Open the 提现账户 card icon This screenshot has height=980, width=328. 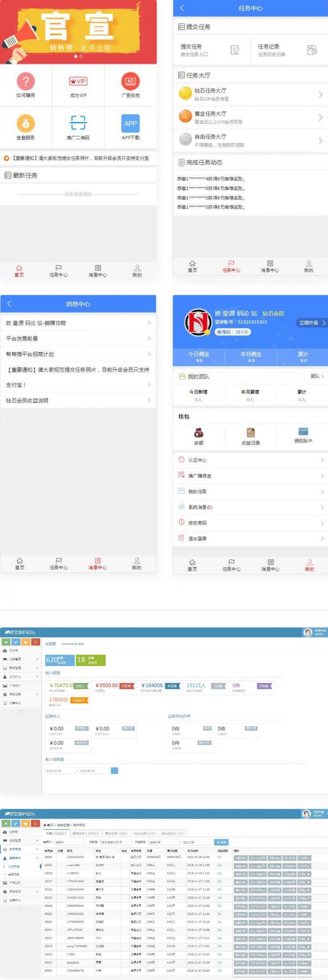coord(303,431)
